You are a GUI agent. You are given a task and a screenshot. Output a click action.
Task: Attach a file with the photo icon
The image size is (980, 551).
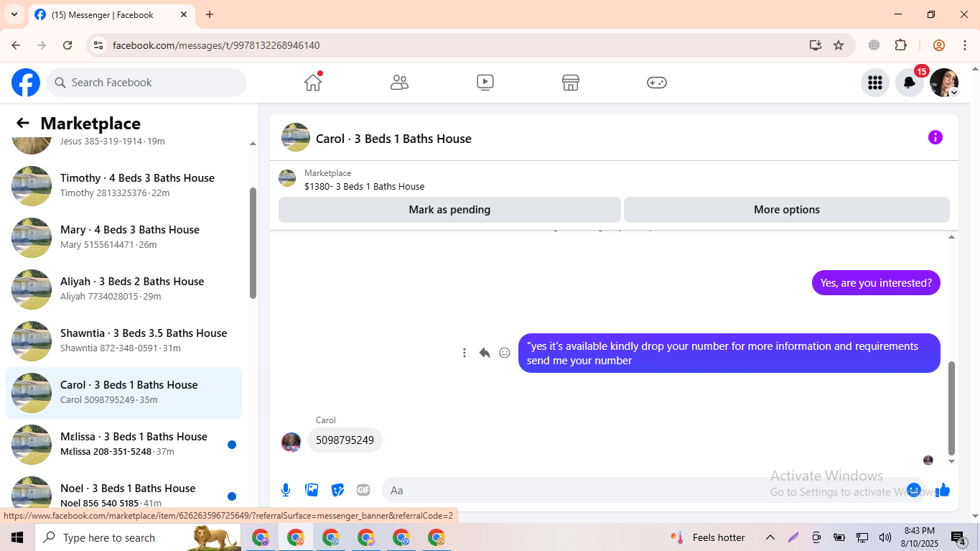pos(312,490)
